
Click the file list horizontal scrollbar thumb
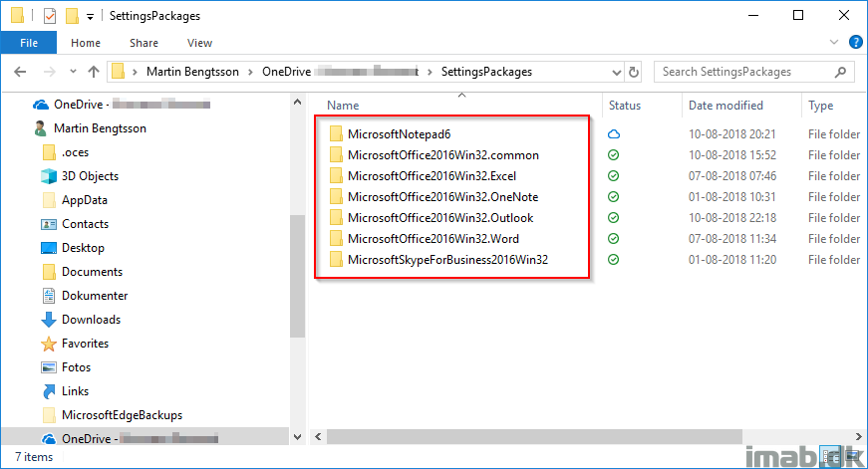(534, 436)
